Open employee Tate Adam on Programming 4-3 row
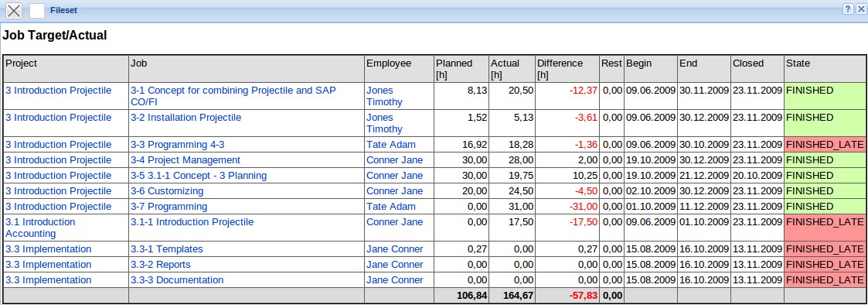Screen dimensions: 868x305 coord(391,145)
